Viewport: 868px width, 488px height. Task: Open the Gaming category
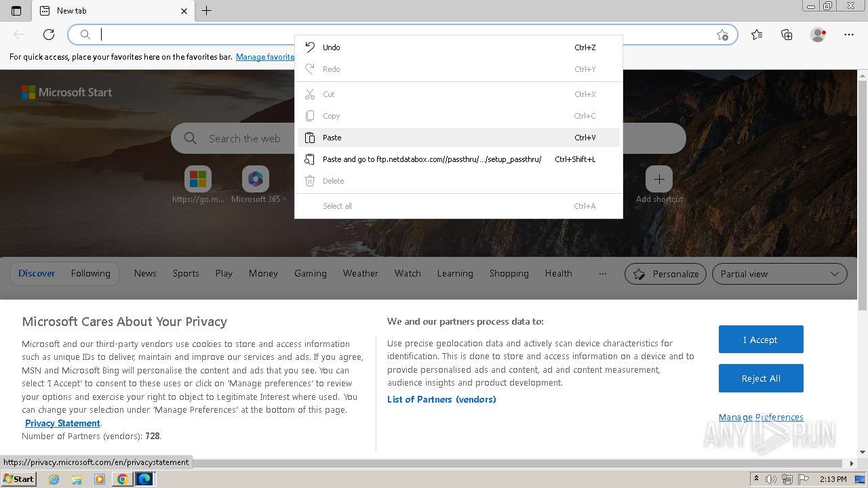coord(311,274)
